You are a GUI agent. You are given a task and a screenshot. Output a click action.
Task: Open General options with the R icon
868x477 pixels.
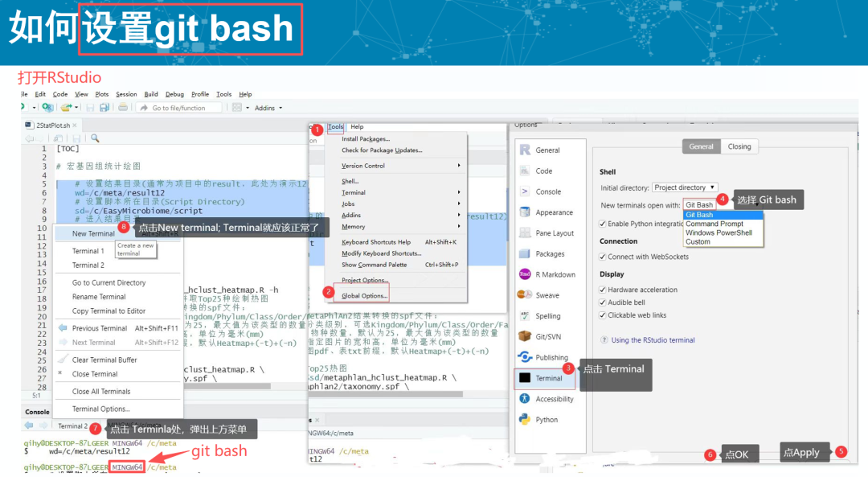pyautogui.click(x=540, y=150)
